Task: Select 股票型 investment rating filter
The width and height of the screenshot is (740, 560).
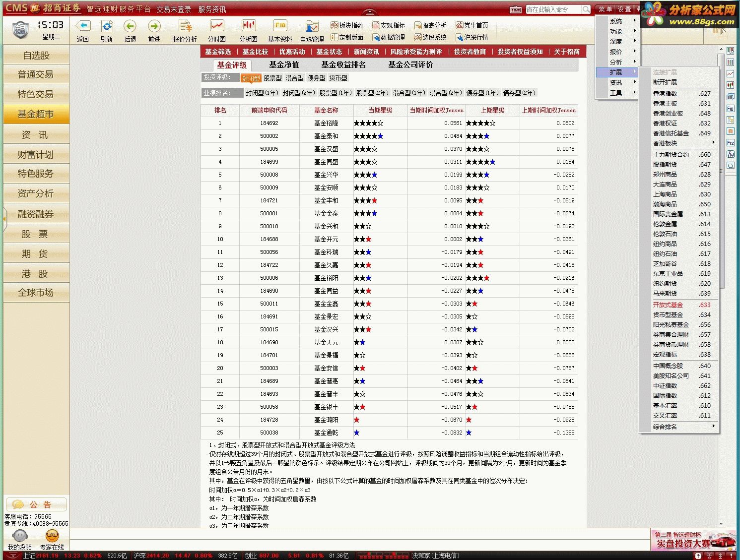Action: pos(272,78)
